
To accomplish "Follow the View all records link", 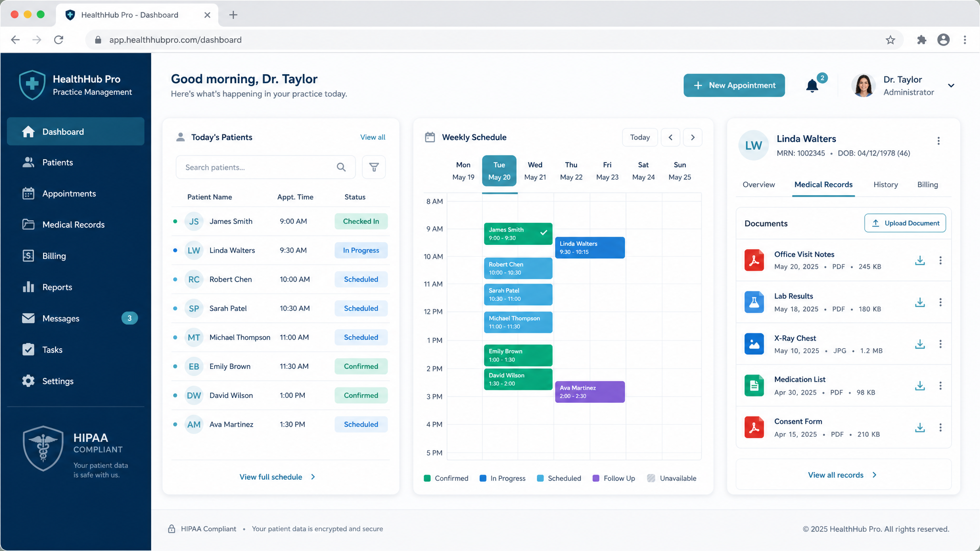I will click(x=842, y=475).
